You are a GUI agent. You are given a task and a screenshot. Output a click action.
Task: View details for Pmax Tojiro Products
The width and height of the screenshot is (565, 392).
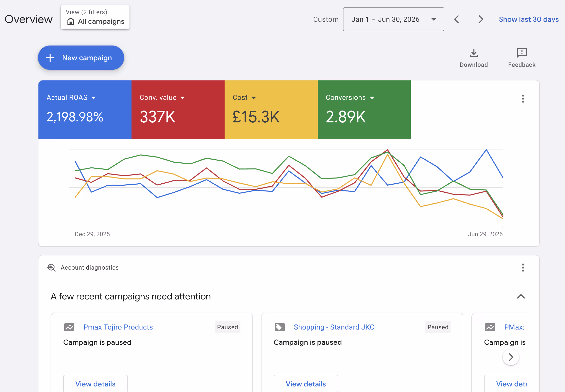point(95,384)
